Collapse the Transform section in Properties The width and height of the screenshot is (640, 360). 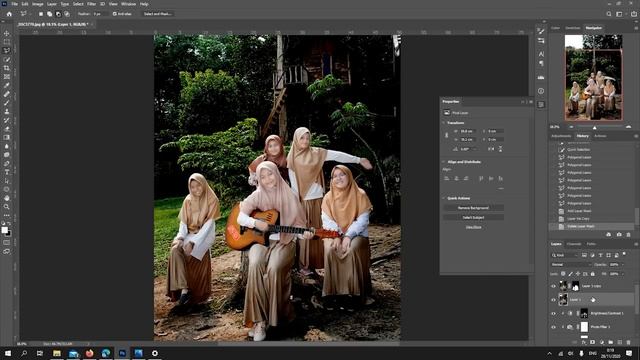point(444,123)
